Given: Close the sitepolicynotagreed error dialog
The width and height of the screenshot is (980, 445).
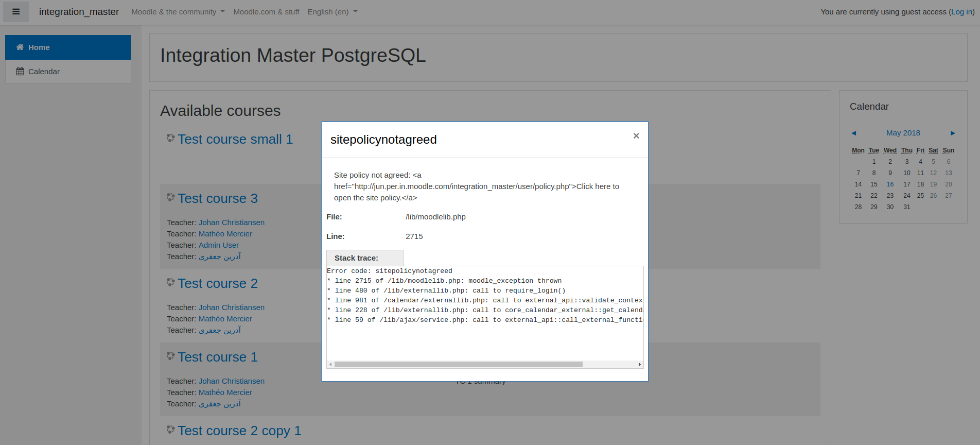Looking at the screenshot, I should point(636,136).
